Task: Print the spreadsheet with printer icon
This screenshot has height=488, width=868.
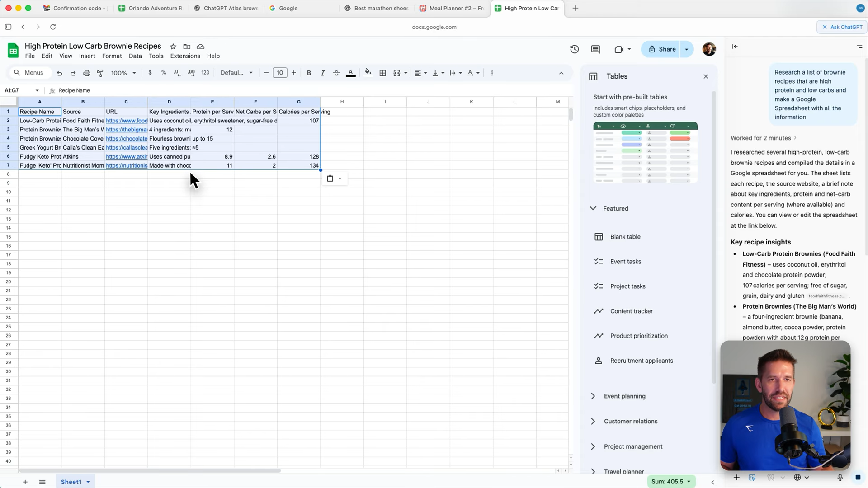Action: 86,73
